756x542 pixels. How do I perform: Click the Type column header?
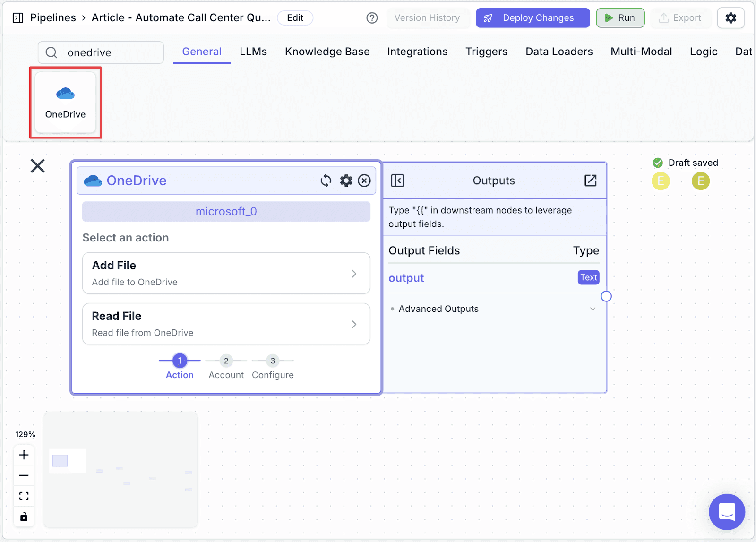586,250
